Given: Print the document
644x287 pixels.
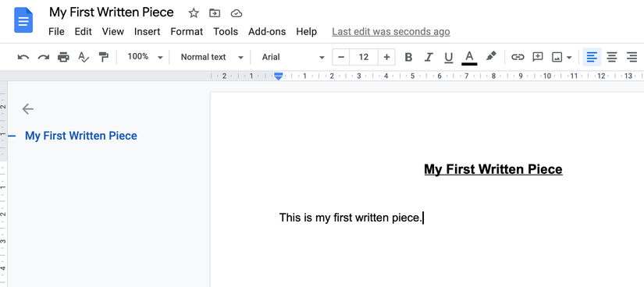Looking at the screenshot, I should point(63,57).
